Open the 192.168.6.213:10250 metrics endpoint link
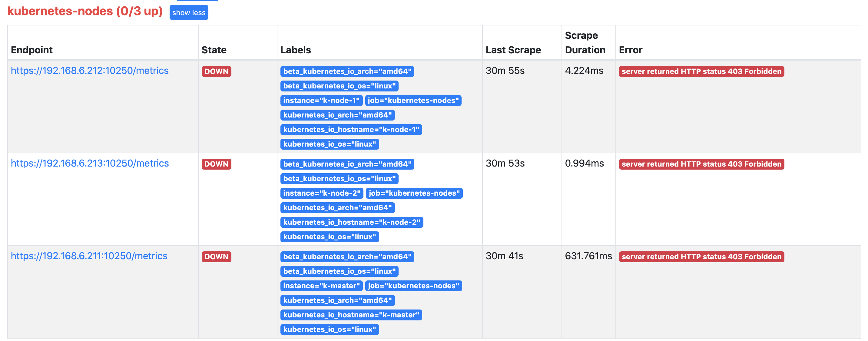The width and height of the screenshot is (868, 341). [90, 163]
